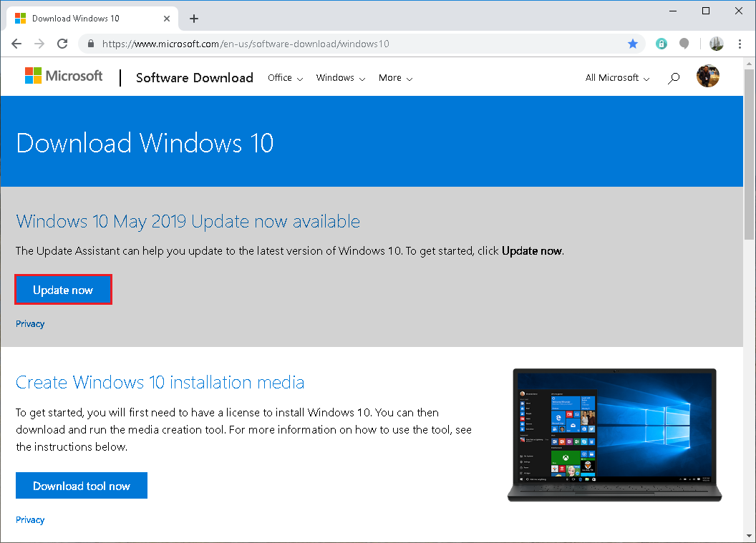Reload the page using the refresh icon

[62, 44]
